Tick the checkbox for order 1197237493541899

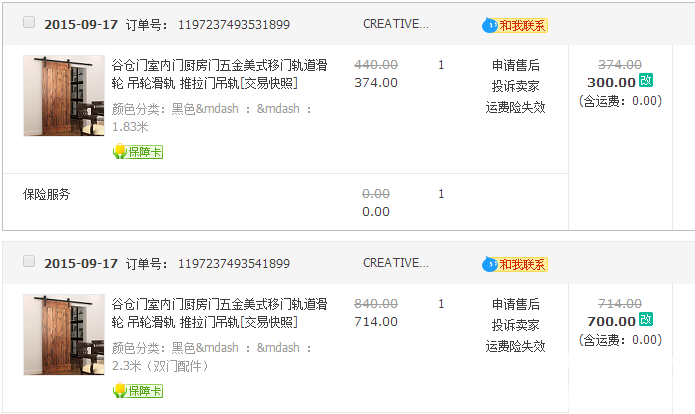(x=28, y=262)
